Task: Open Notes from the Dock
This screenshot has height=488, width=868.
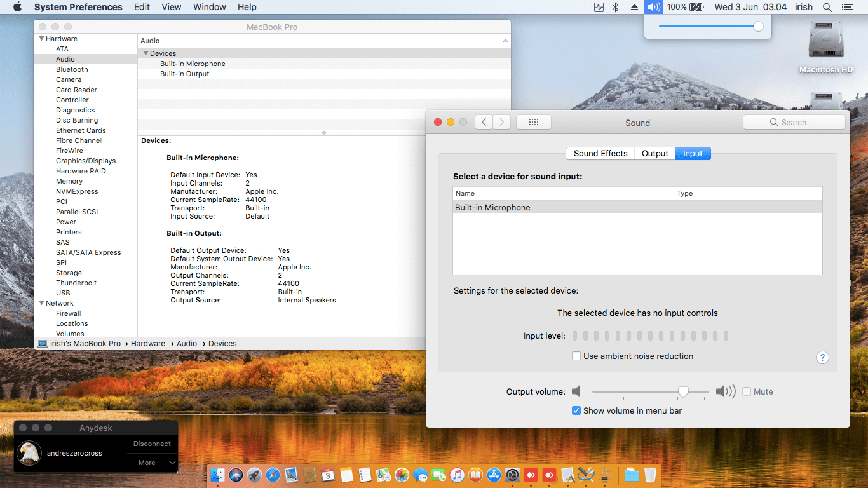Action: point(346,475)
